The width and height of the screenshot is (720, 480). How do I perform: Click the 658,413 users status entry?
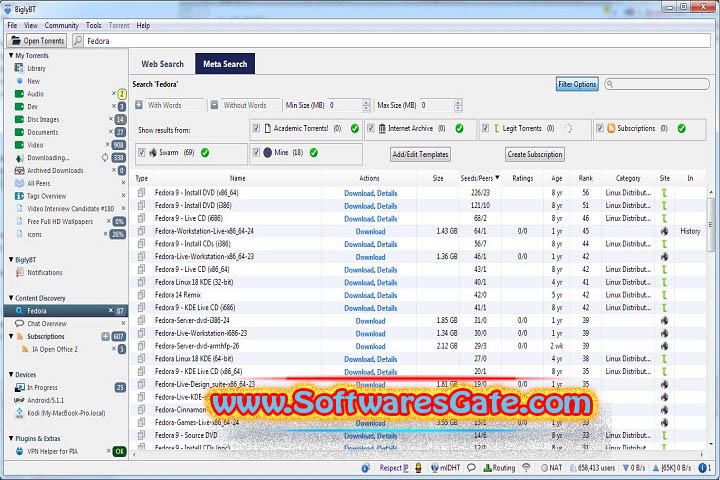[x=592, y=468]
